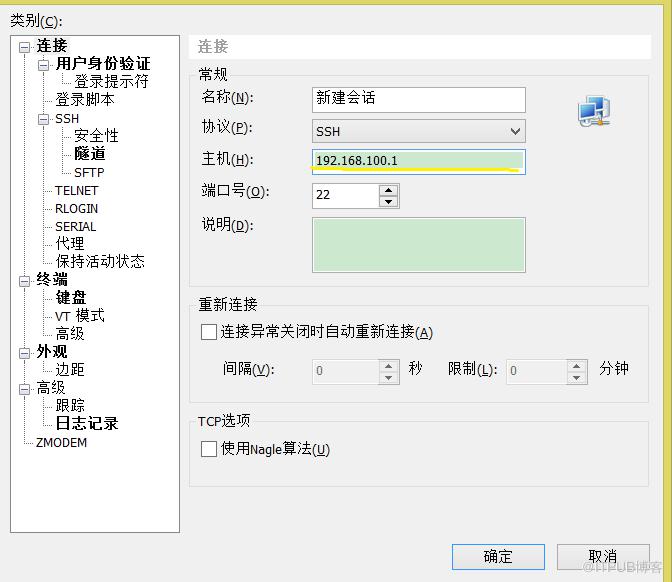Click the network computers session icon
The height and width of the screenshot is (582, 672).
click(594, 111)
